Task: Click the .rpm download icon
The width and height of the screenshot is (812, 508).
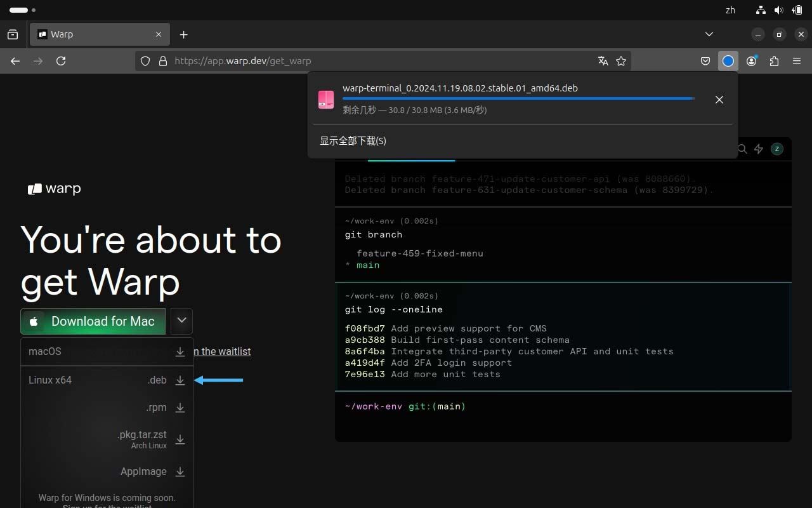Action: coord(180,408)
